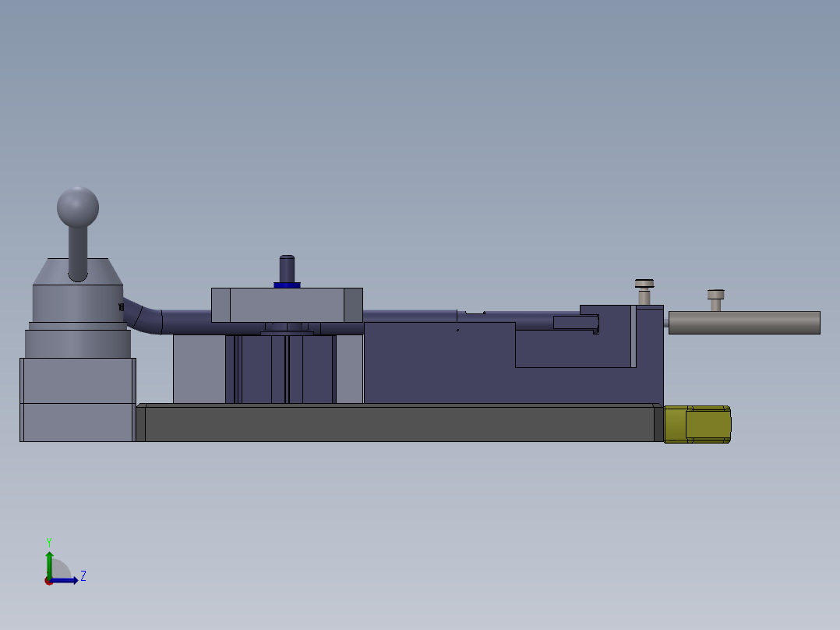Click the screw on top of the gray rod
Image resolution: width=840 pixels, height=630 pixels.
pos(715,300)
